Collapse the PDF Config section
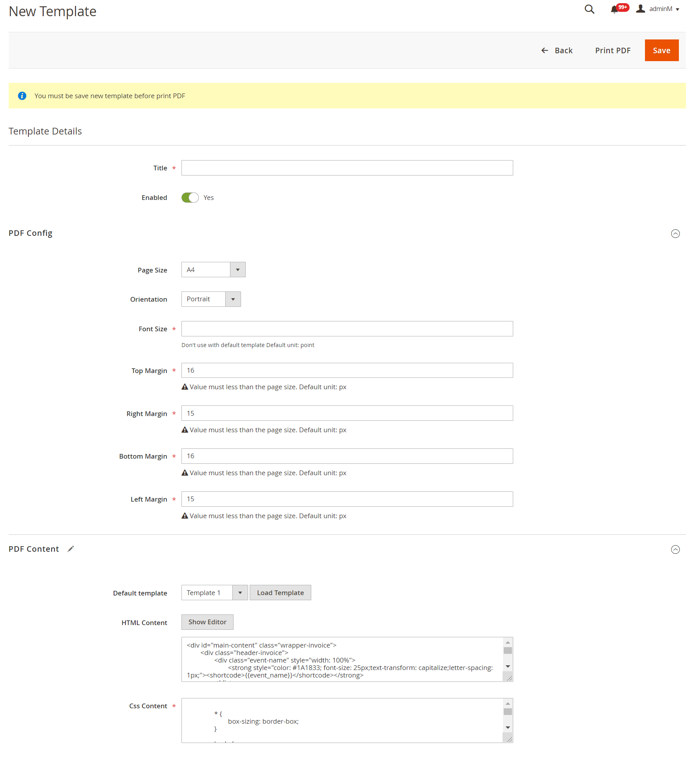Screen dimensions: 699x784 [675, 233]
